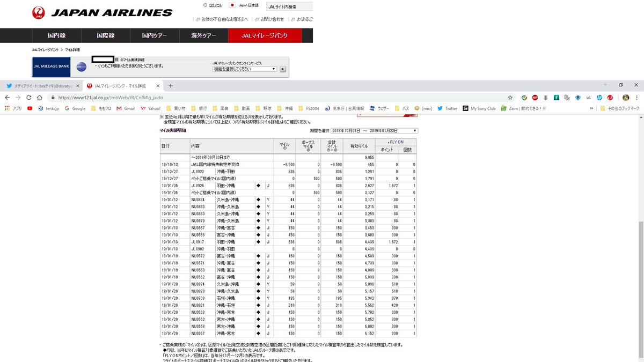Screen dimensions: 644x362
Task: Click the HP extension icon
Action: (x=599, y=98)
